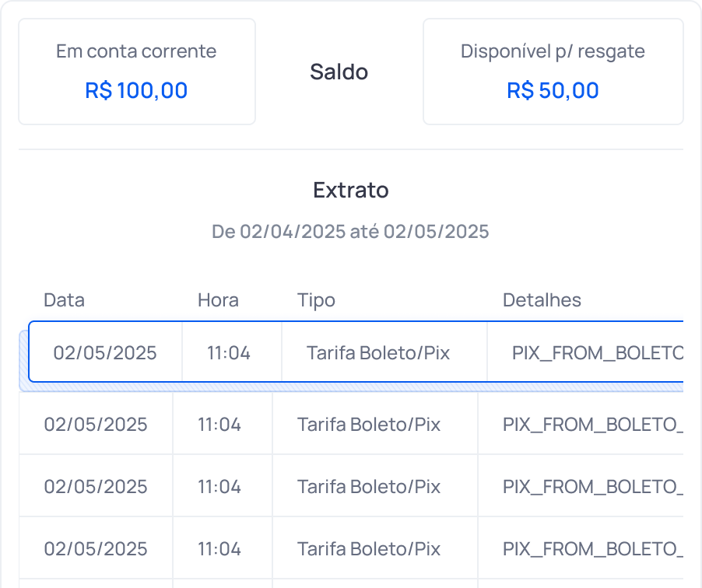Click the statement date range text
This screenshot has height=588, width=702.
[x=351, y=232]
